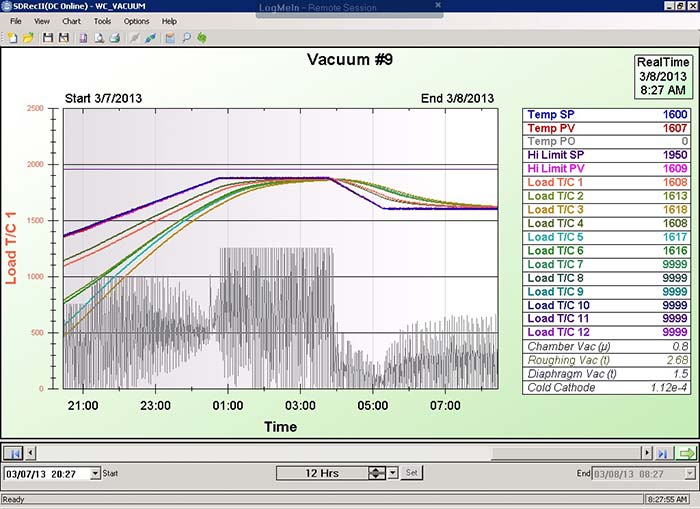This screenshot has height=509, width=700.
Task: Select the Temp SP legend row
Action: (x=606, y=115)
